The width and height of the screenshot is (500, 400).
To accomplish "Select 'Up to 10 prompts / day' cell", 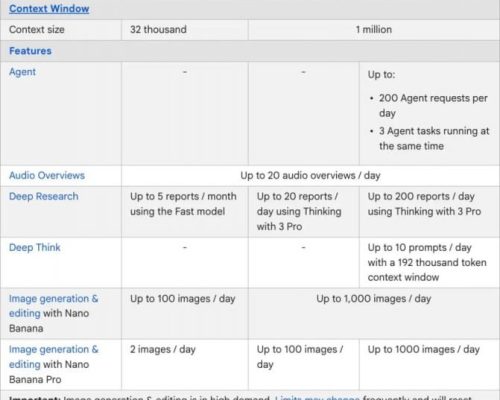I will pyautogui.click(x=429, y=263).
